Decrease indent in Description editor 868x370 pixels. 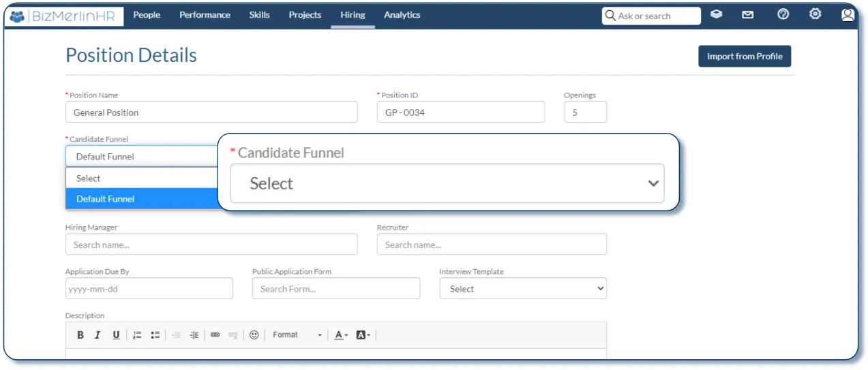pos(177,335)
